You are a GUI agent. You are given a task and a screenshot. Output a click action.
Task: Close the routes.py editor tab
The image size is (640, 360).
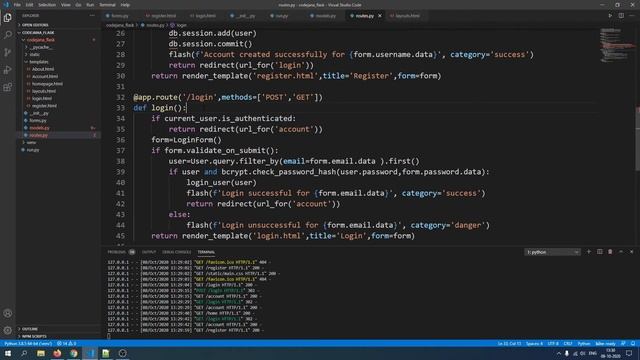(380, 16)
